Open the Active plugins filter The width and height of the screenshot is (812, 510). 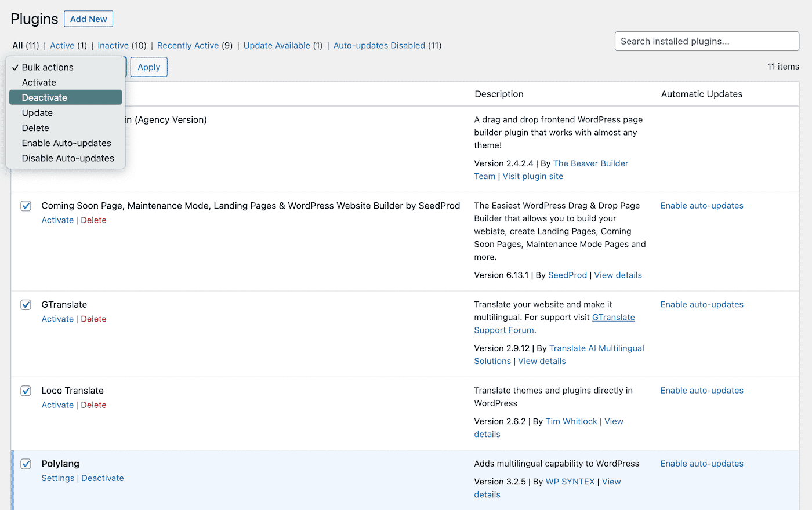pyautogui.click(x=62, y=45)
